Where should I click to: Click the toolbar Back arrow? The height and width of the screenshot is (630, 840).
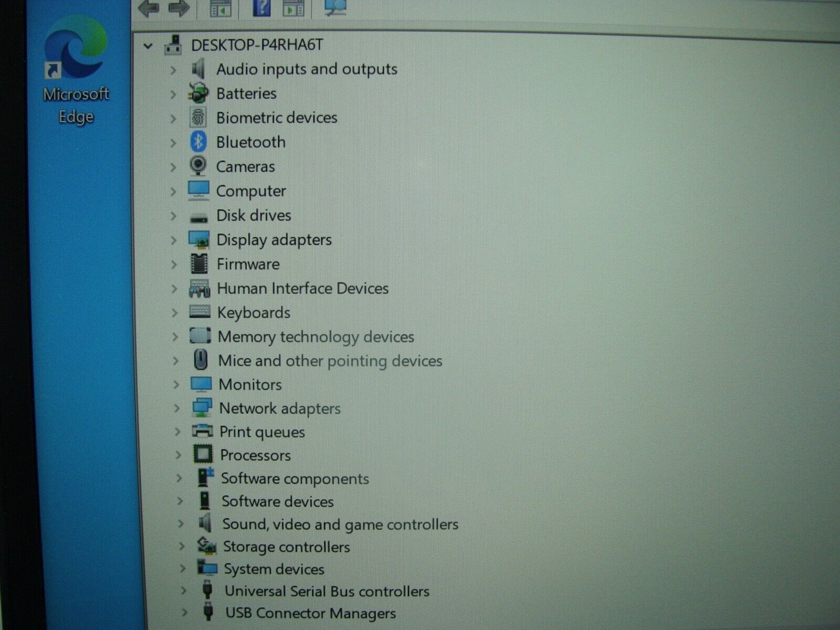coord(148,8)
